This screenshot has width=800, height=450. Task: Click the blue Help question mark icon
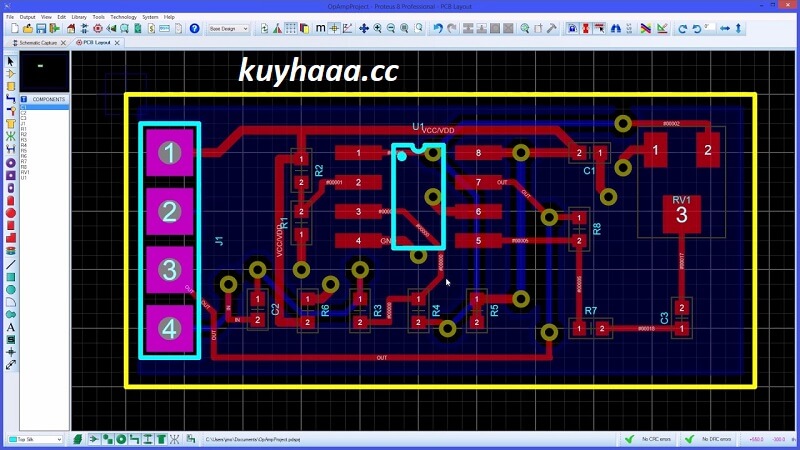pyautogui.click(x=194, y=29)
